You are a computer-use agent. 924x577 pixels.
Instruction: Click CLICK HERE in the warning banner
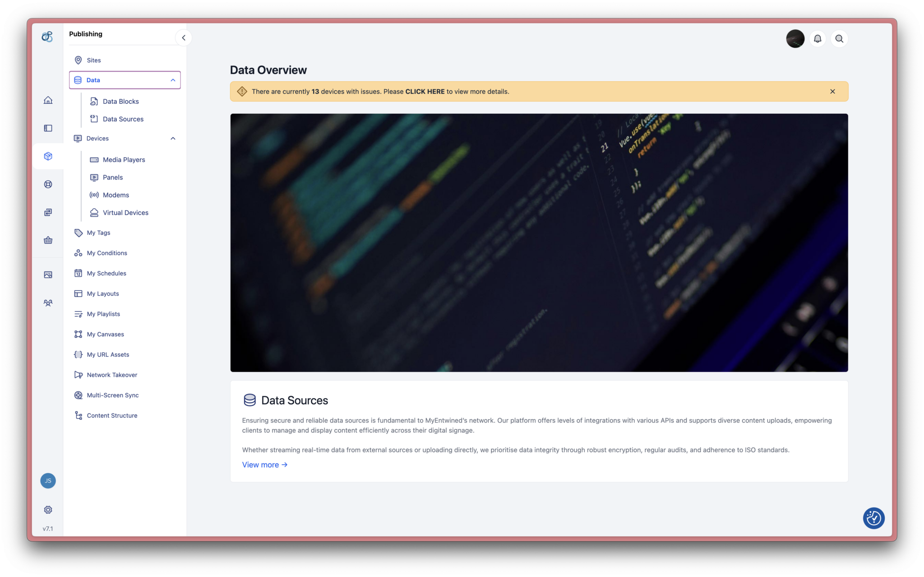[425, 91]
